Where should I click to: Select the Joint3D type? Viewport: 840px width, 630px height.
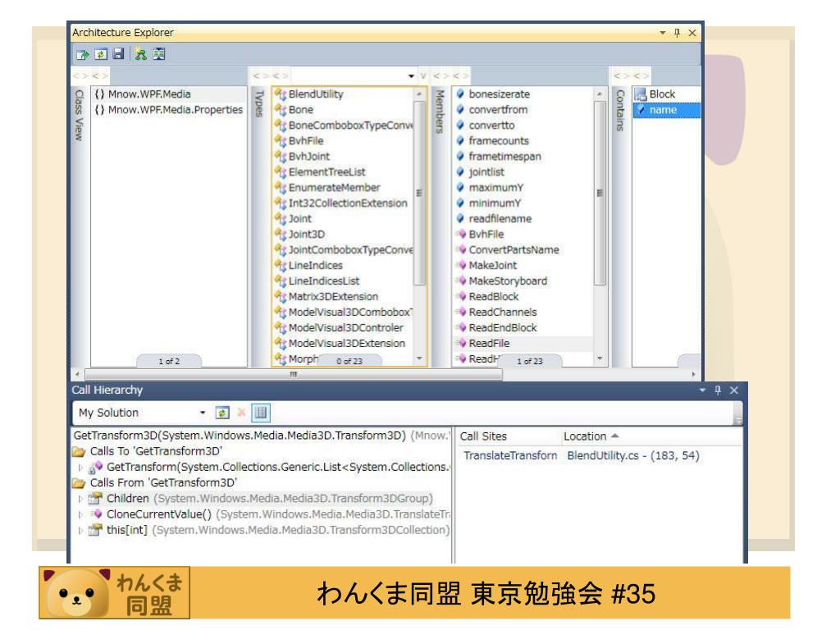(307, 234)
